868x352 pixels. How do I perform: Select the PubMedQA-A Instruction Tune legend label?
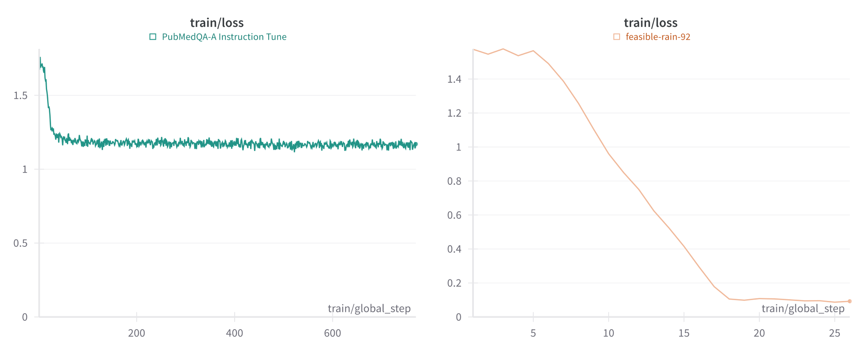224,37
